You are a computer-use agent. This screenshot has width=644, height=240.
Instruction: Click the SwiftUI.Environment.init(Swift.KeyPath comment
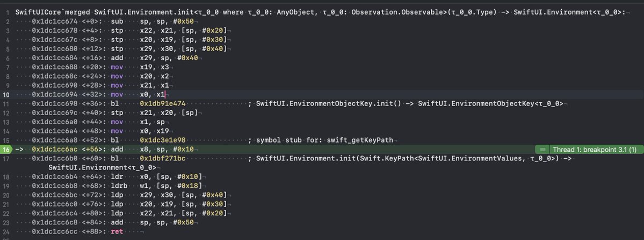coord(410,159)
